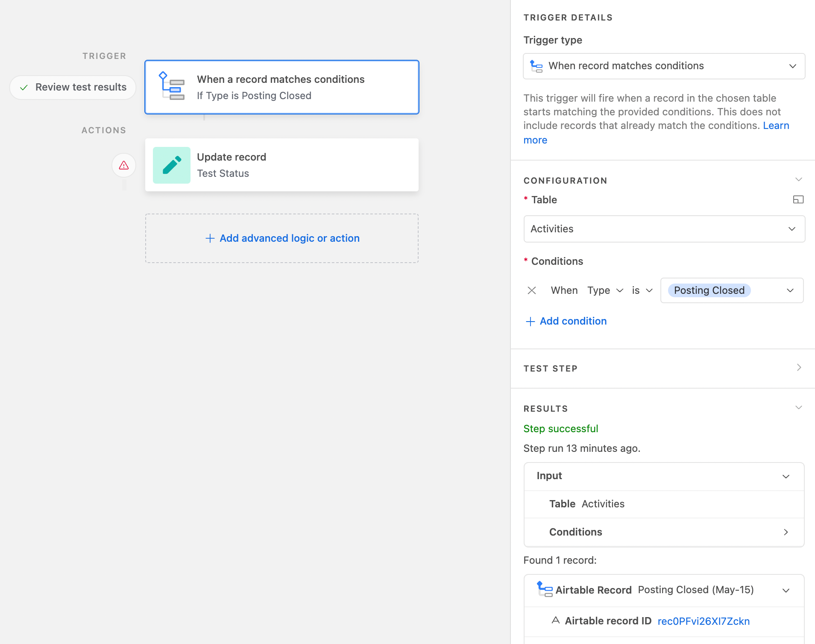Viewport: 815px width, 644px height.
Task: Remove the Type condition with X icon
Action: (x=532, y=290)
